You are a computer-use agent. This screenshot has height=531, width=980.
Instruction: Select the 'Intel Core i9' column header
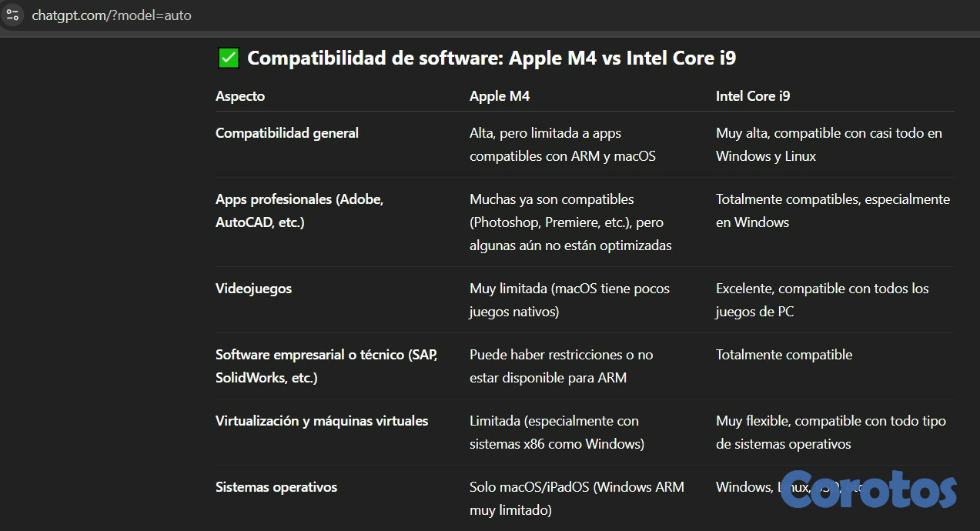coord(753,96)
